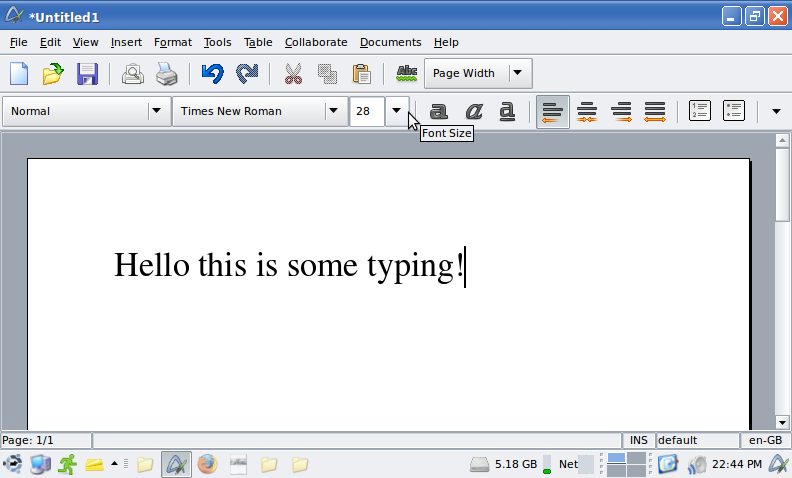Toggle bold formatting

(x=439, y=111)
